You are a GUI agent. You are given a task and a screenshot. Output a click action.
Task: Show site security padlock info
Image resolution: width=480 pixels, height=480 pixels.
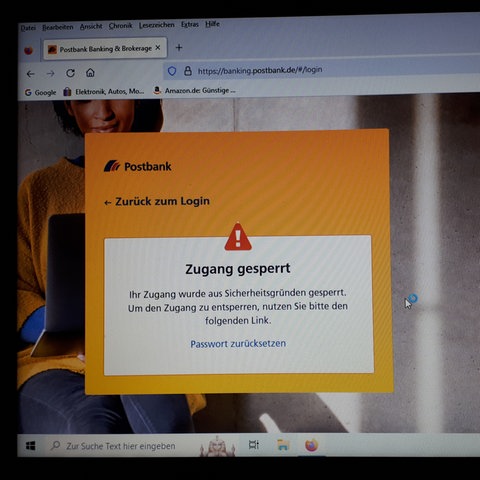click(x=188, y=71)
